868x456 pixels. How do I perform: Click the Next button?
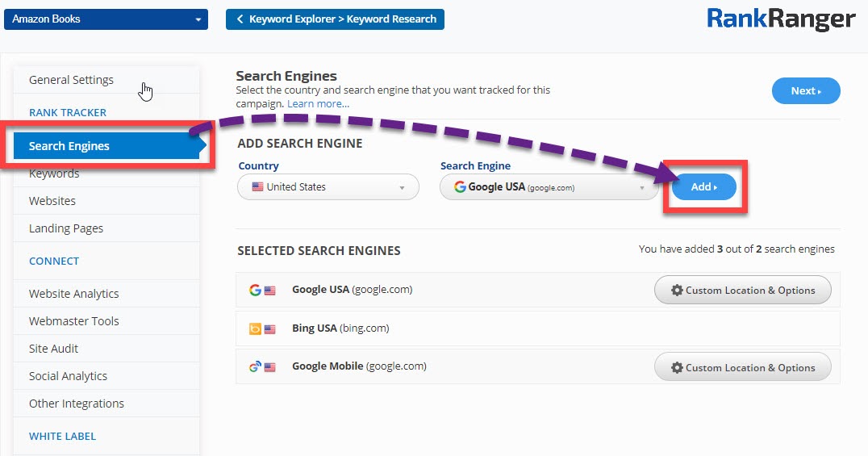pos(805,91)
